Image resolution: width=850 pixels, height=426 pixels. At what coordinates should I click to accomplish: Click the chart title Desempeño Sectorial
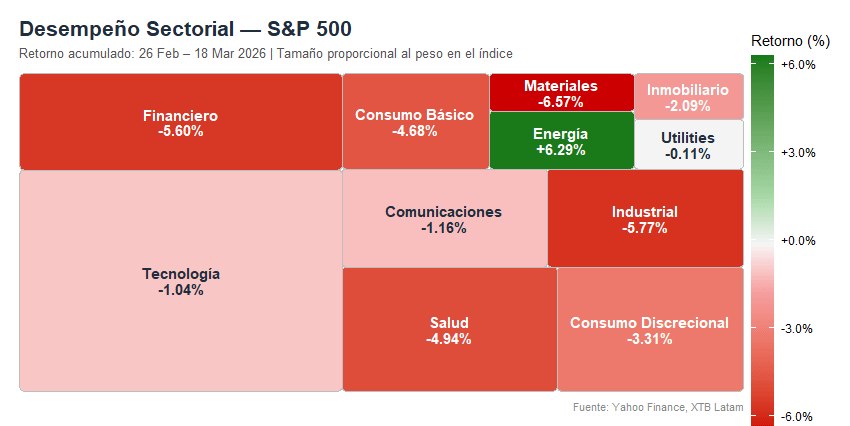tap(185, 28)
